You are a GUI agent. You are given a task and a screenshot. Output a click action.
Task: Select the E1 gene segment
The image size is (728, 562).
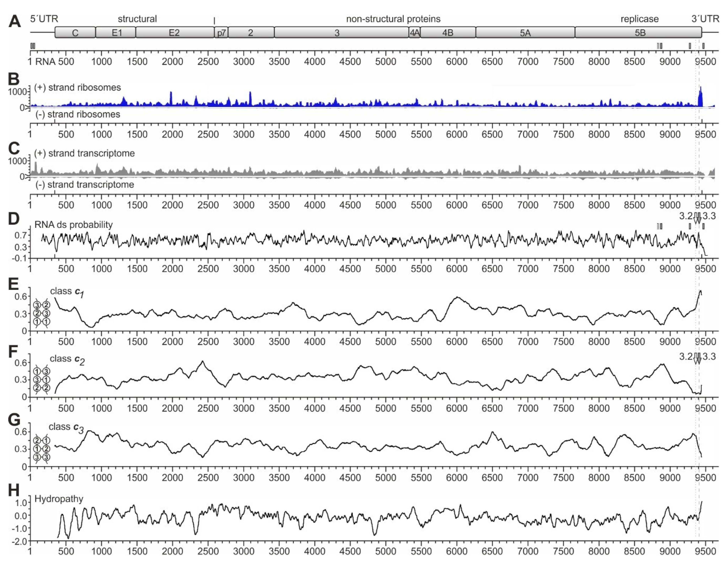click(x=116, y=33)
